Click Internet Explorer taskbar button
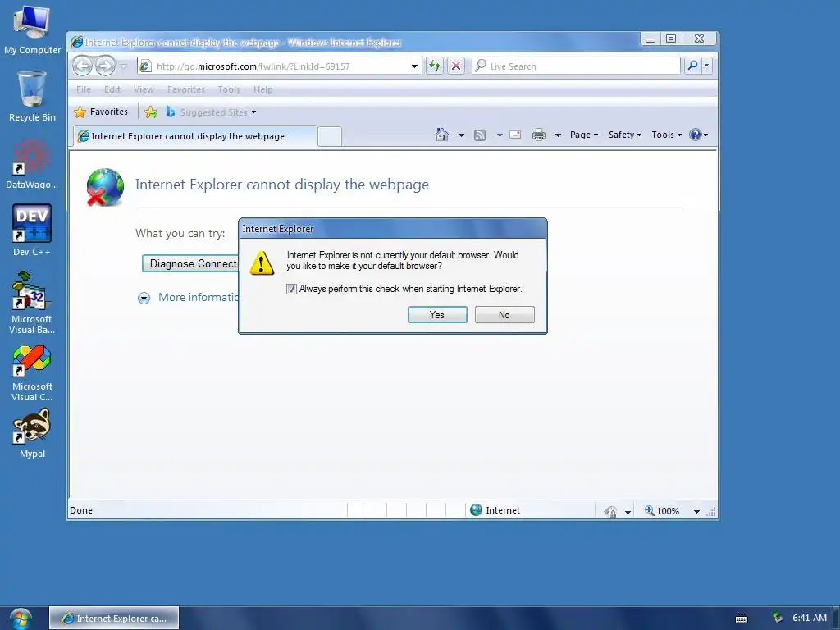 114,619
